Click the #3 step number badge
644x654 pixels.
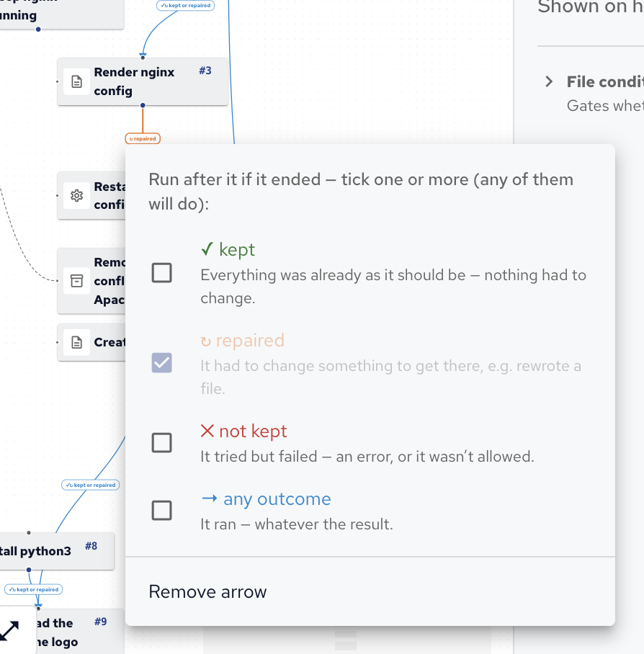205,71
